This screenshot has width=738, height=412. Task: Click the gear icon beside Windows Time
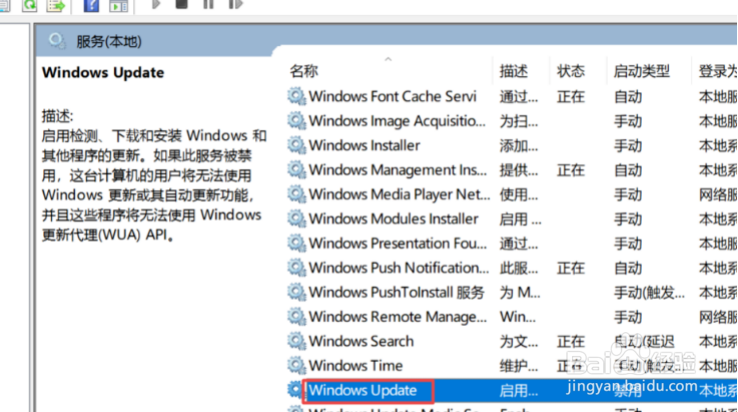point(297,365)
